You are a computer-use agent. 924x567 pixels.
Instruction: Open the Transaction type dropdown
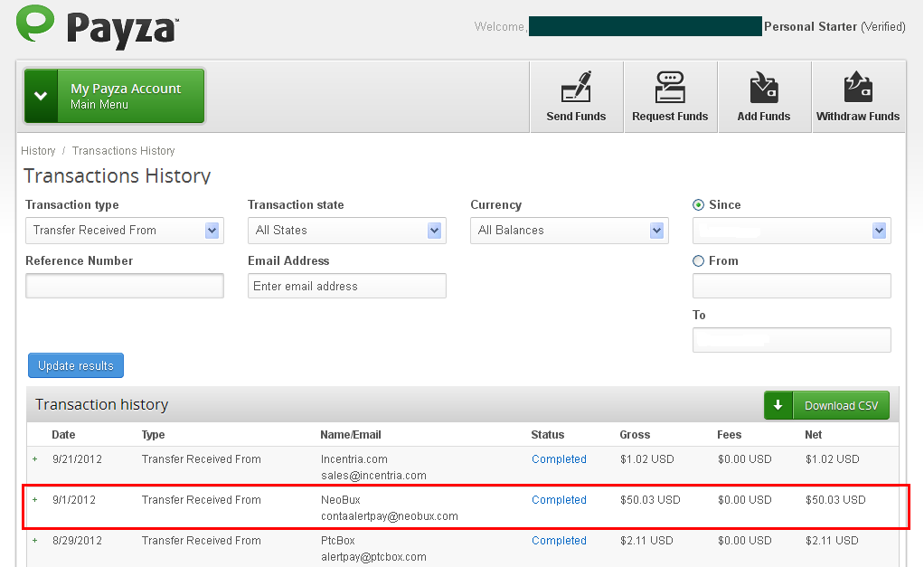(x=125, y=231)
